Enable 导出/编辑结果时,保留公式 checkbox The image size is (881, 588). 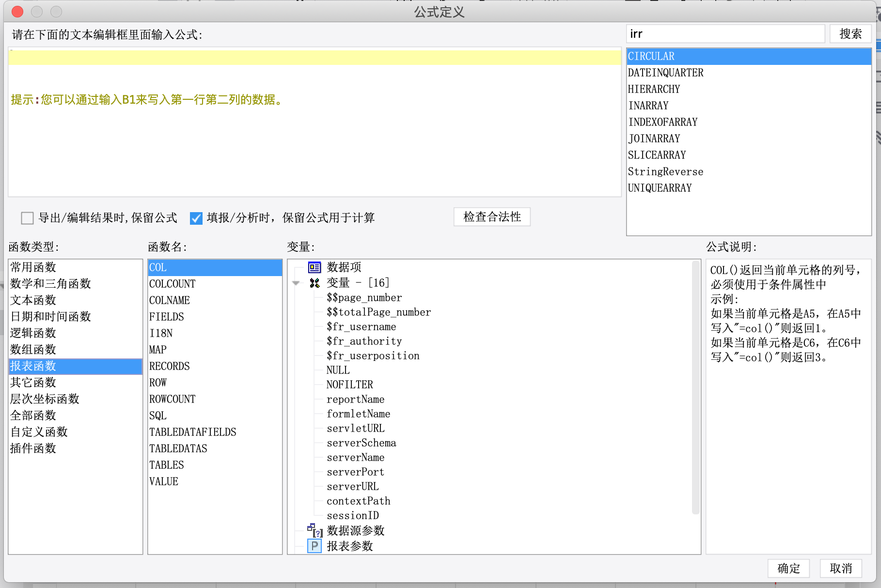pyautogui.click(x=27, y=218)
